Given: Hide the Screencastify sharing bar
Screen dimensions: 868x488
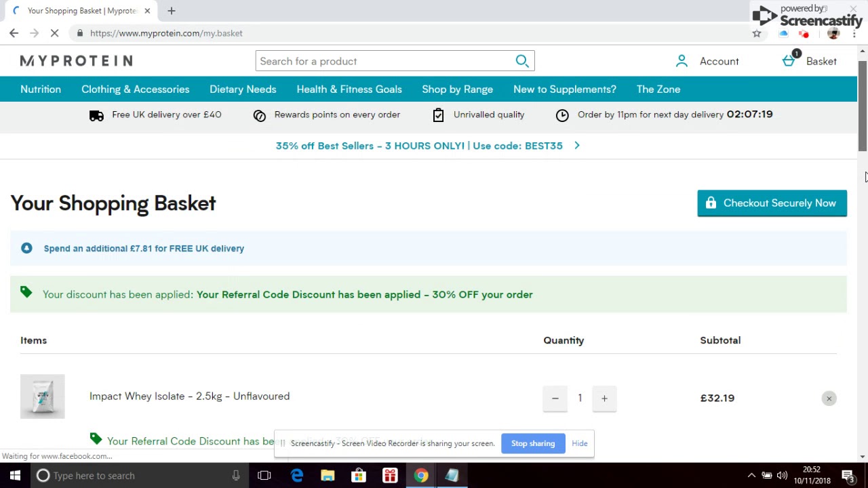Looking at the screenshot, I should coord(580,443).
